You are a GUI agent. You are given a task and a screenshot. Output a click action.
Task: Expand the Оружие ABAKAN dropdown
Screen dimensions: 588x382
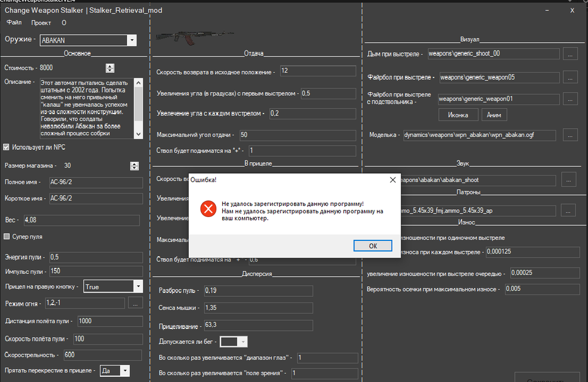tap(132, 41)
